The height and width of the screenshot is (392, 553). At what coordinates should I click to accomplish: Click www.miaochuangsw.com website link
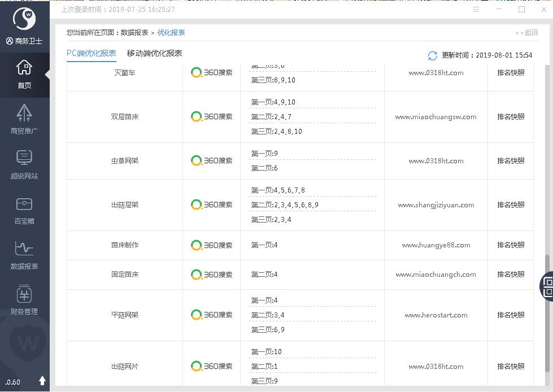click(436, 117)
